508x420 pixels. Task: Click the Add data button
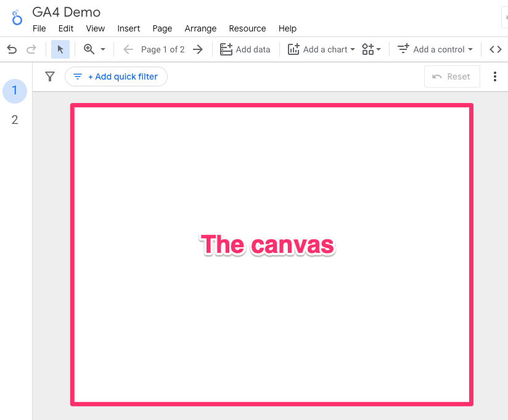click(245, 49)
